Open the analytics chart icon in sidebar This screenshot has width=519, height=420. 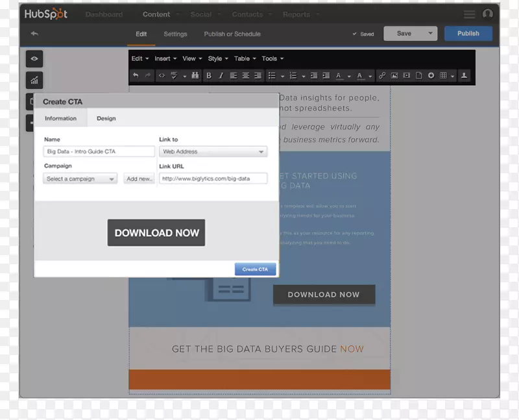34,80
